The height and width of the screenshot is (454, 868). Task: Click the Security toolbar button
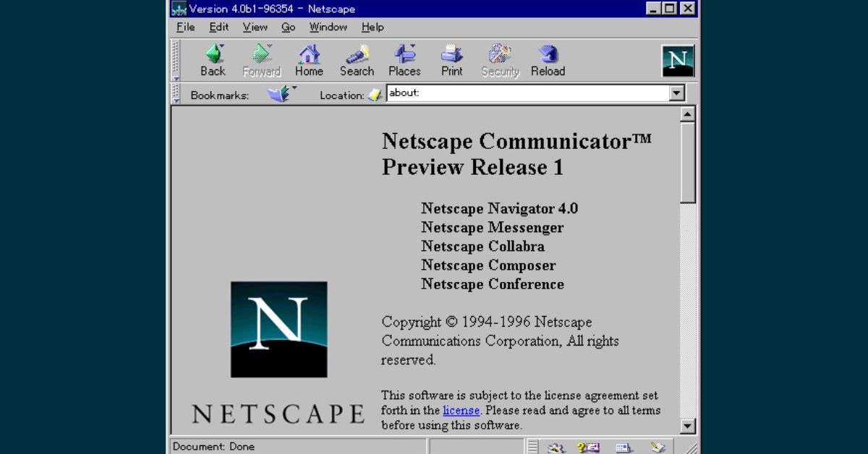[501, 61]
